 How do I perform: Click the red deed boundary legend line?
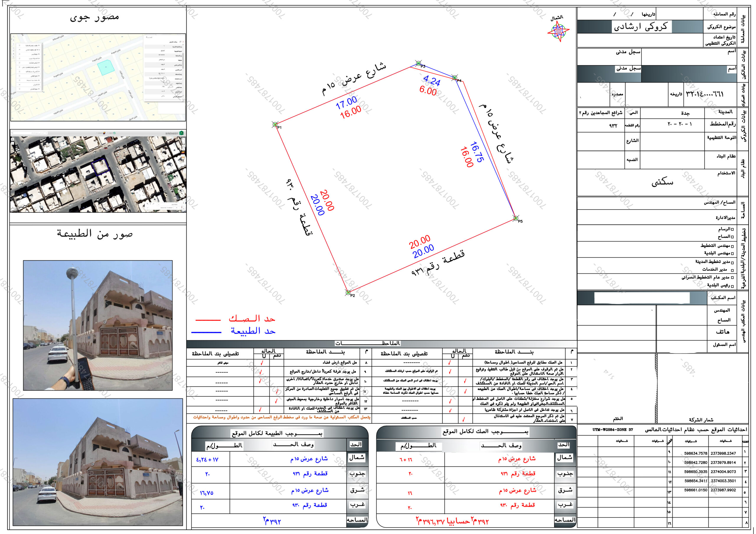(208, 320)
